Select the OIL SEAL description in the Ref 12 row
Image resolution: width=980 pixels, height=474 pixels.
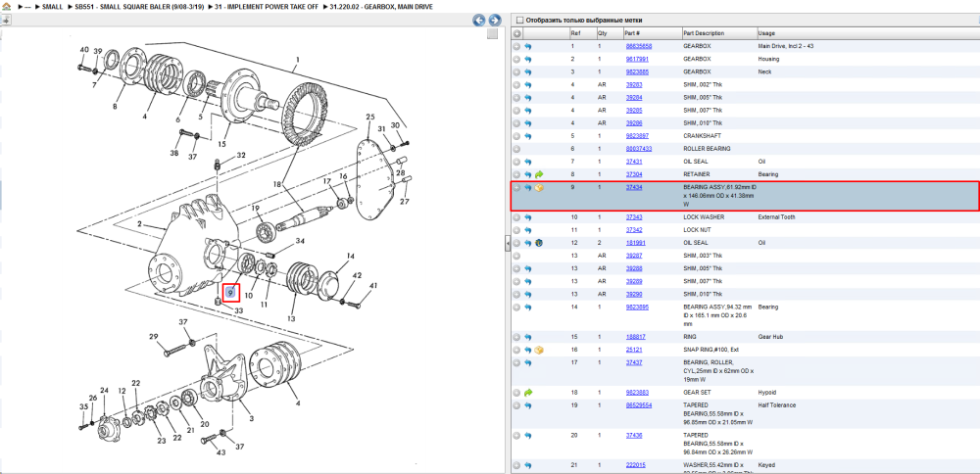pos(696,242)
